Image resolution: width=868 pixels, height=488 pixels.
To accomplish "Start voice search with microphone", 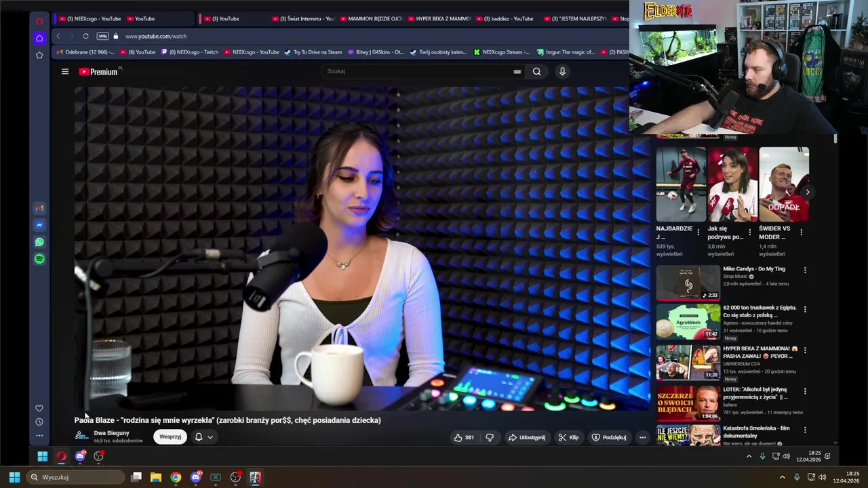I will click(x=562, y=71).
